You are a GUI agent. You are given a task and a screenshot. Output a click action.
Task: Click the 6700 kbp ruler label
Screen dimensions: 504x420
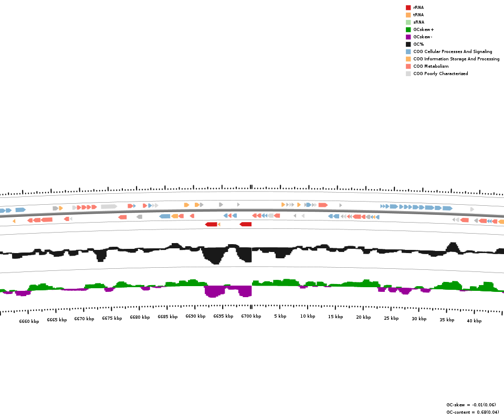click(251, 316)
